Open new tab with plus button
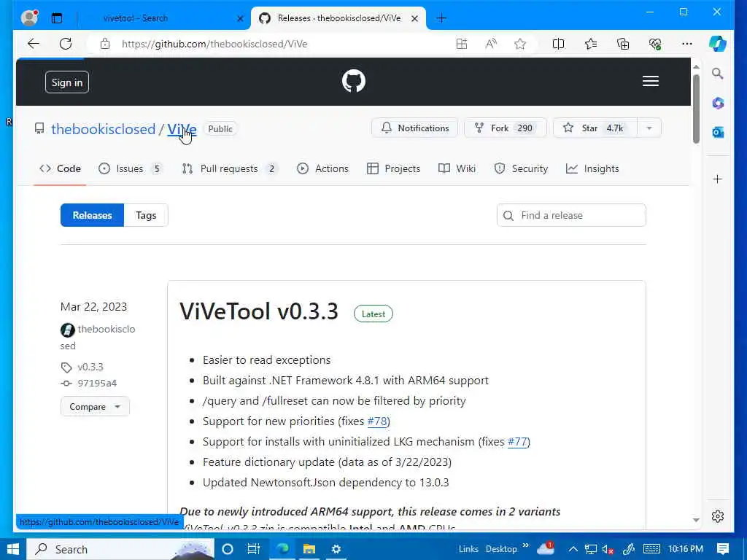This screenshot has width=747, height=560. [x=441, y=18]
